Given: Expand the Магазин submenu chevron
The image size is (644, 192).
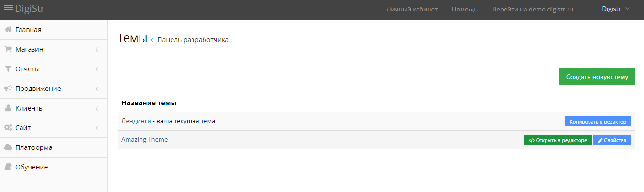Looking at the screenshot, I should pos(97,50).
